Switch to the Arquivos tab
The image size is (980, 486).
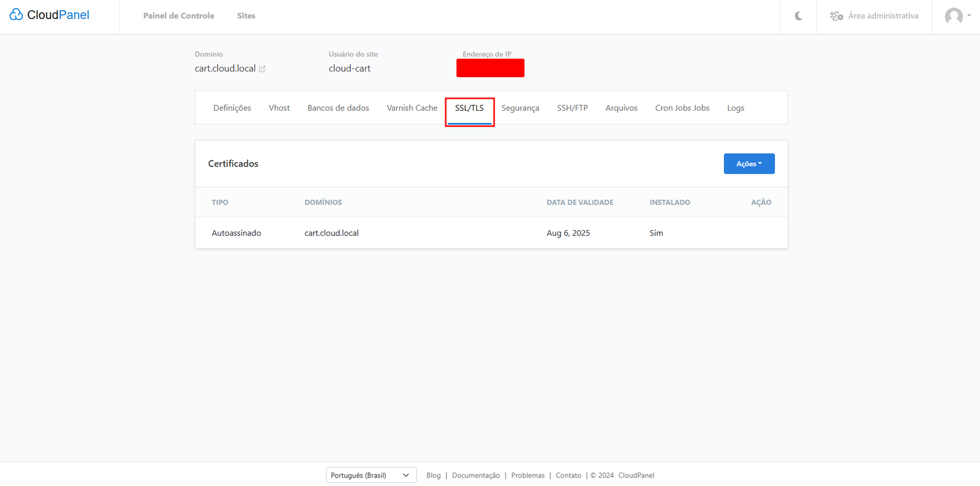(621, 108)
